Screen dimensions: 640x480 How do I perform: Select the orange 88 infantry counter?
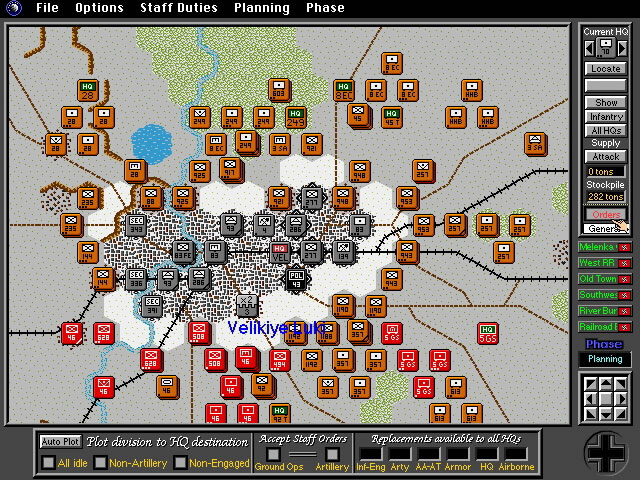(x=151, y=198)
